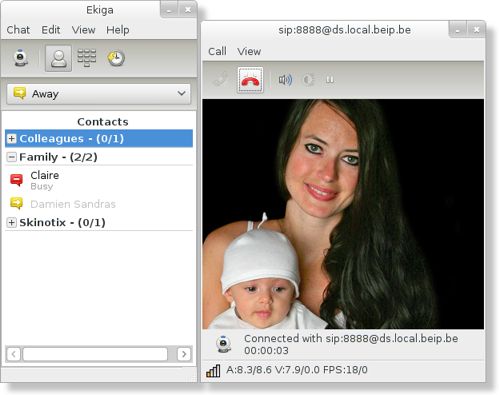This screenshot has width=499, height=395.
Task: Open the Chat menu in Ekiga
Action: [x=18, y=30]
